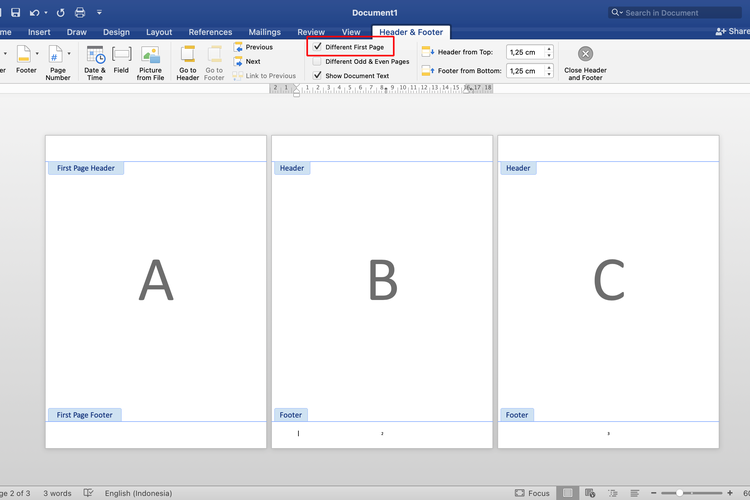The image size is (750, 500).
Task: Click the Close Header and Footer icon
Action: [x=585, y=54]
